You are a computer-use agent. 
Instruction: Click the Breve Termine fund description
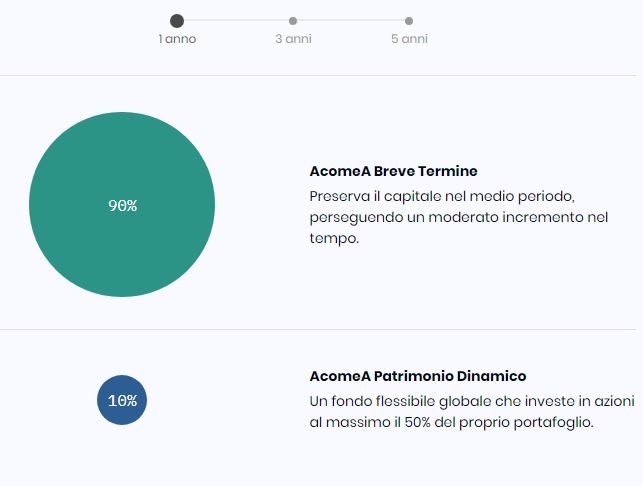(458, 217)
